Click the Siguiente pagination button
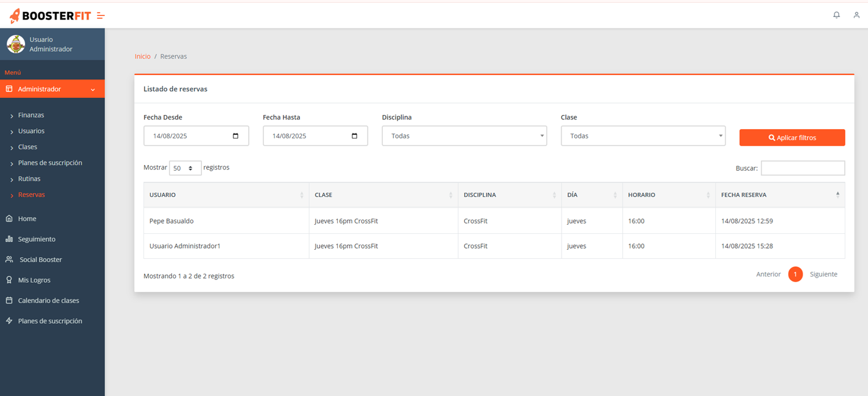This screenshot has width=868, height=396. pyautogui.click(x=824, y=274)
